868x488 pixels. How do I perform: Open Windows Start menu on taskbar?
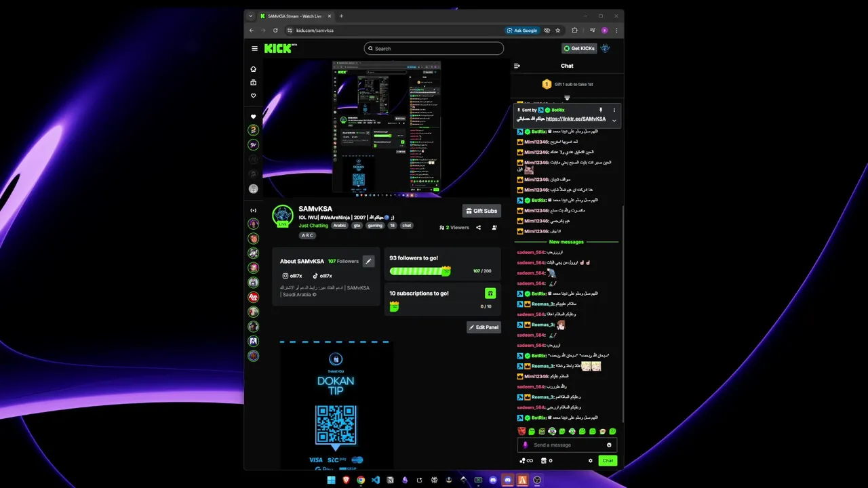[331, 480]
